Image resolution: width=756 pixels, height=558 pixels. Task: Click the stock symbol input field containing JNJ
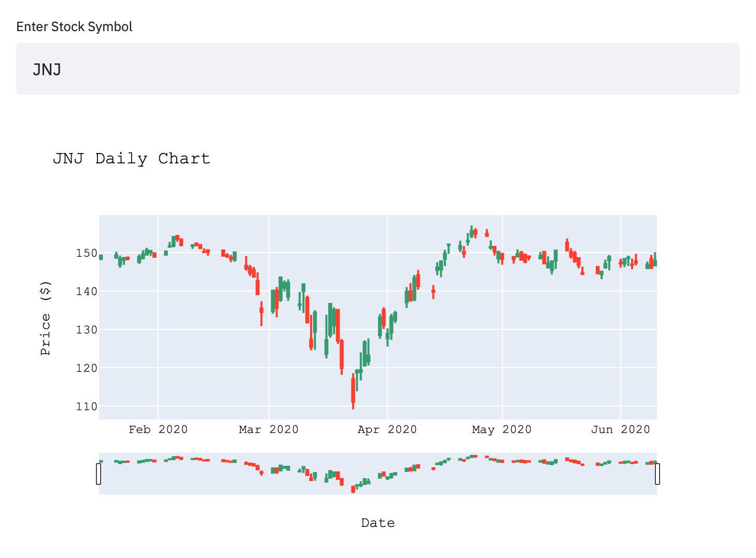[x=377, y=69]
